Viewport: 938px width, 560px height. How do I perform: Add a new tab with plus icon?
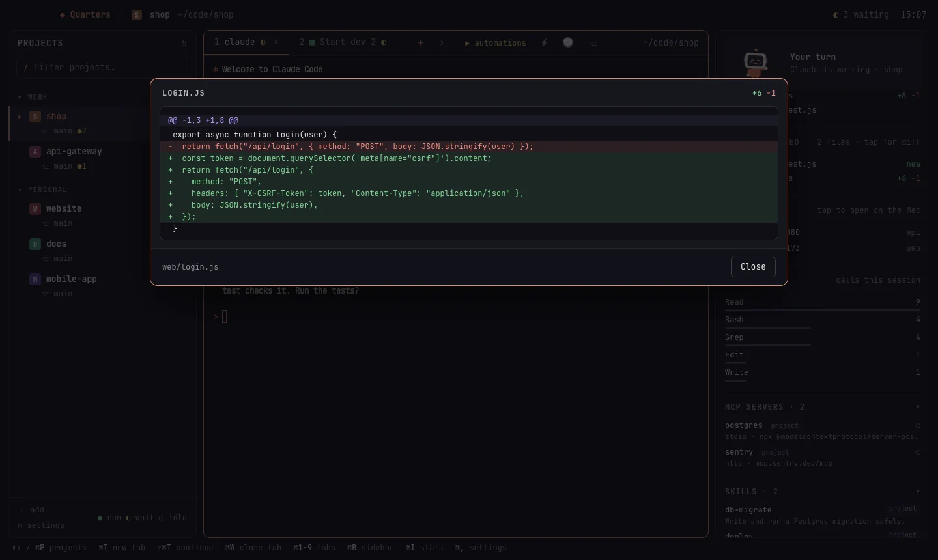[421, 43]
